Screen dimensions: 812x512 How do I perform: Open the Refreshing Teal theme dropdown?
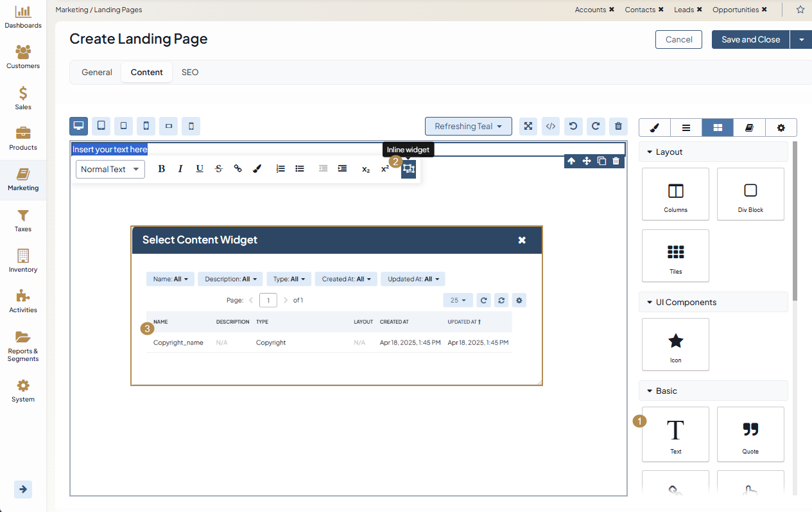point(468,126)
